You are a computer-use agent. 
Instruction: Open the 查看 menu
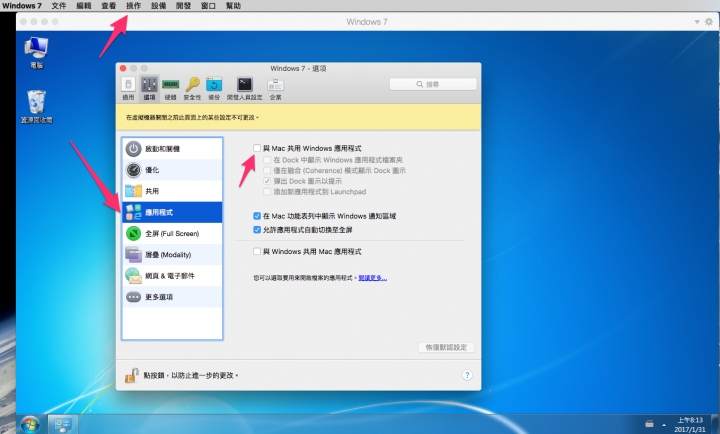click(x=109, y=6)
